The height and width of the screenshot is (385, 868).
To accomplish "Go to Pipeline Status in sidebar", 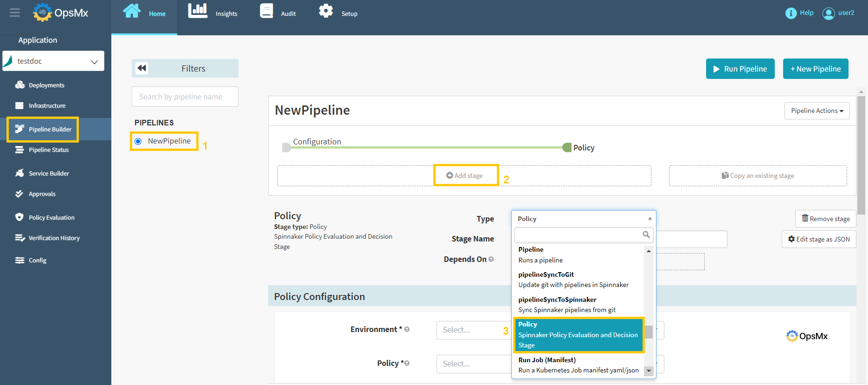I will click(x=48, y=150).
